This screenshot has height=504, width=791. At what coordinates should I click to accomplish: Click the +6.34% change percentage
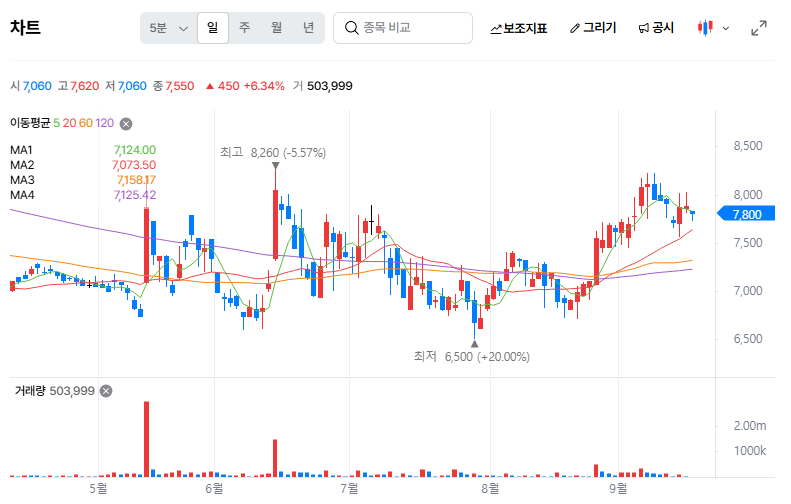tap(264, 86)
